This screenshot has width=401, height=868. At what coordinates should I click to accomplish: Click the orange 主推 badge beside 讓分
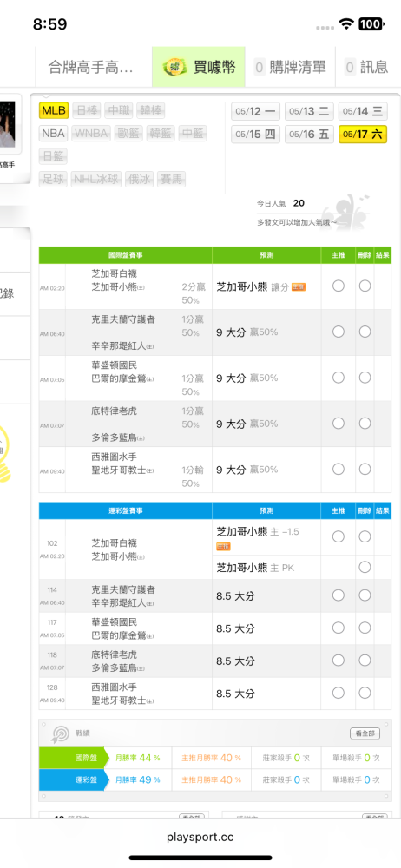[x=299, y=286]
